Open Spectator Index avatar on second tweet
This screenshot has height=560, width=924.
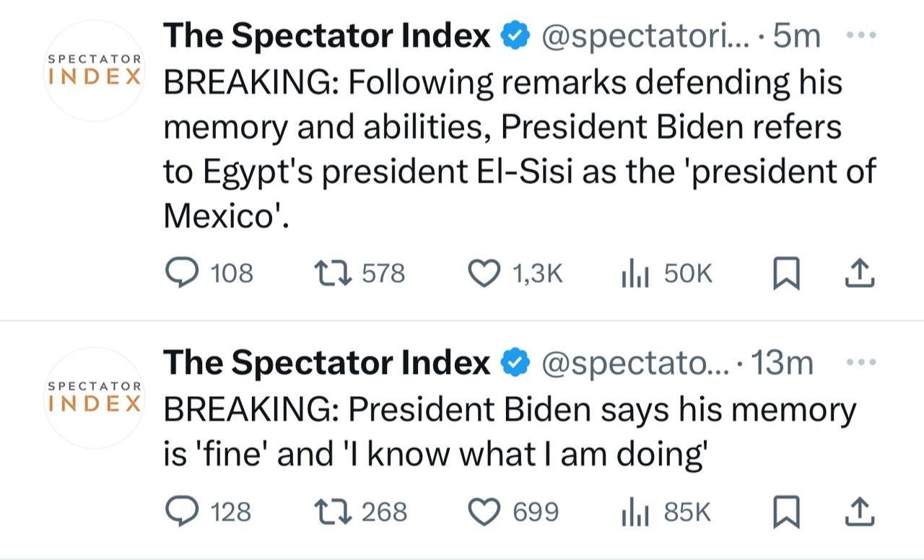(x=95, y=398)
